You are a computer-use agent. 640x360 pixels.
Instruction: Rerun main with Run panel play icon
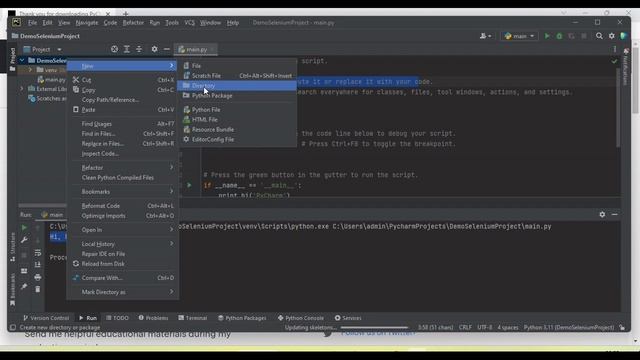pos(24,227)
